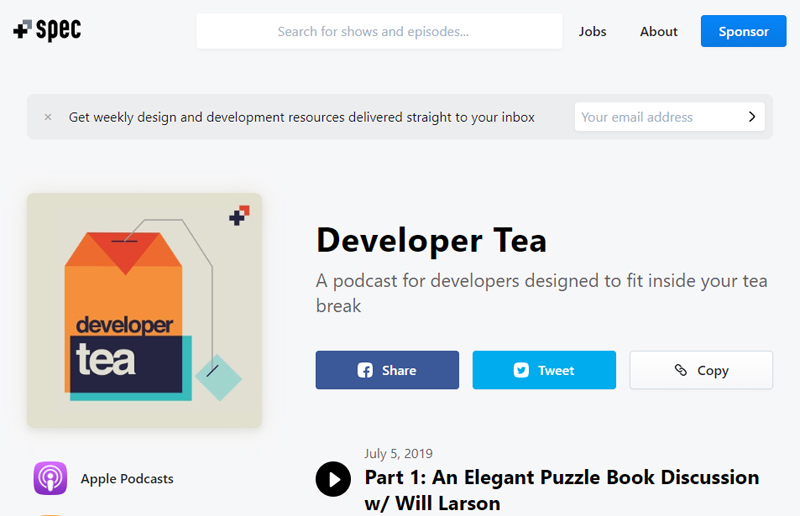Click the Developer Tea heading
Screen dimensions: 800x516
tap(431, 240)
